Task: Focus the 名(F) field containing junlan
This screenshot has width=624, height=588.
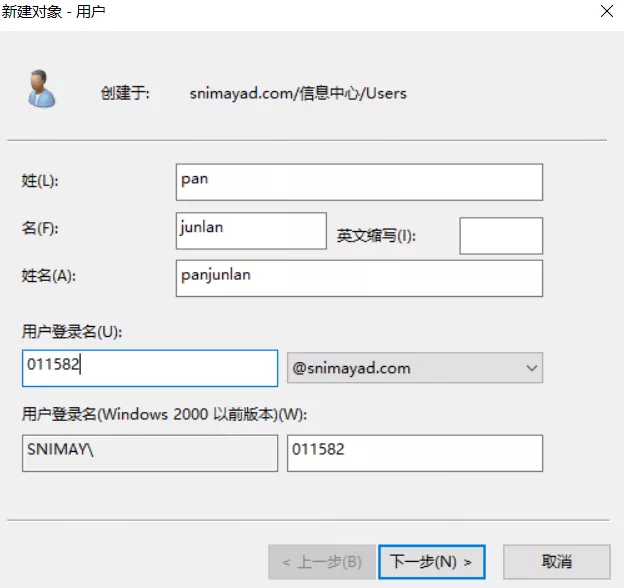Action: point(250,230)
